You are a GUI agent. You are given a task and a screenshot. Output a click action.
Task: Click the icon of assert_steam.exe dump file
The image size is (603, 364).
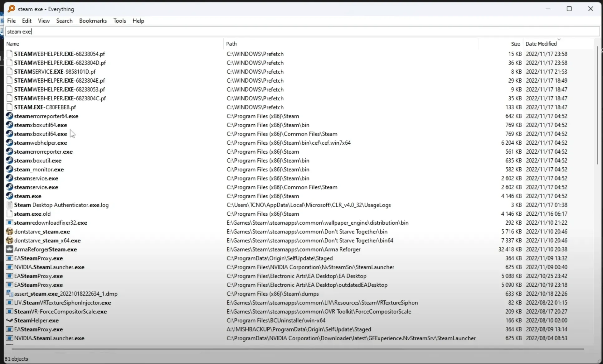click(9, 294)
